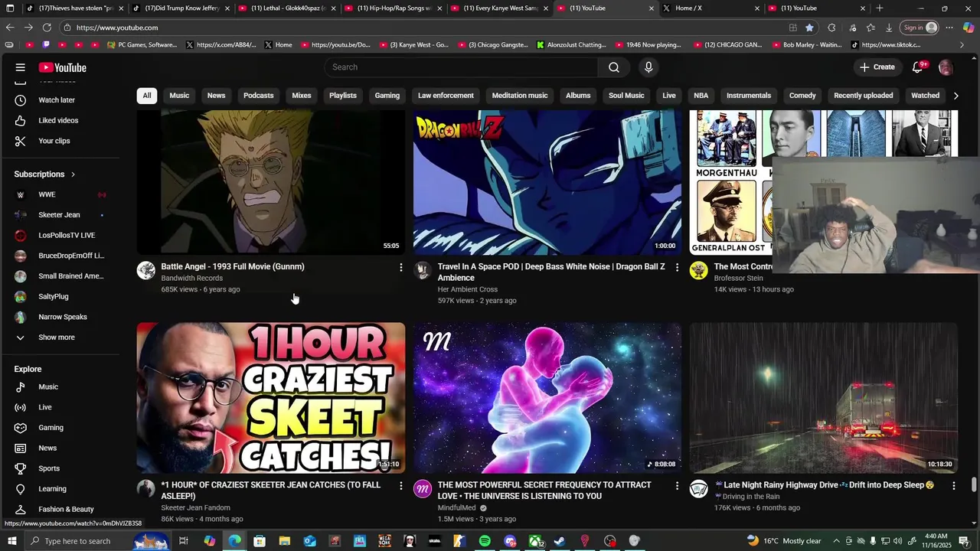Open the SaltyPlug subscription channel
Screen dimensions: 980x551
54,297
